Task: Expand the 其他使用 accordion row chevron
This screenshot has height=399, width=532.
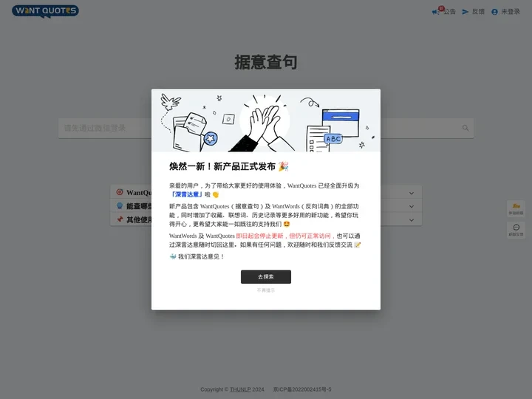Action: pos(412,220)
